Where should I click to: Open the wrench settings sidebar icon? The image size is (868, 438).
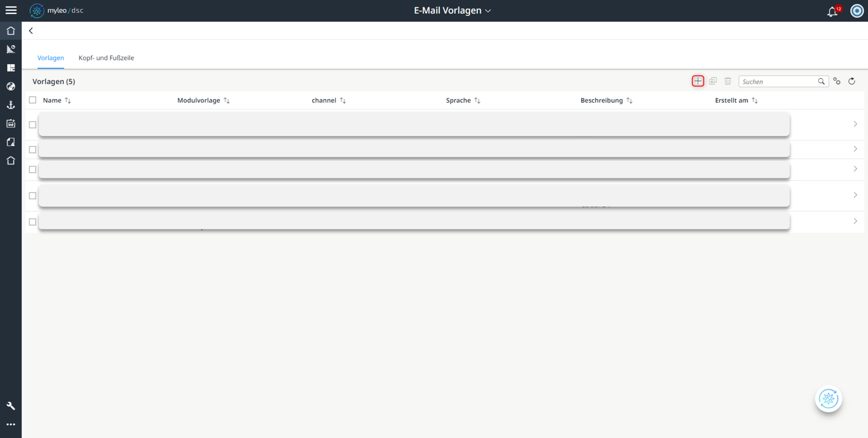click(x=11, y=406)
